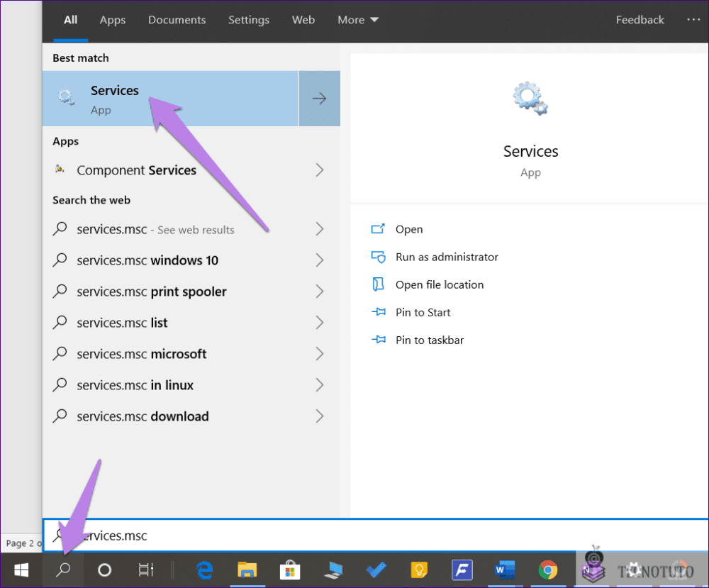Image resolution: width=709 pixels, height=588 pixels.
Task: Open the blue F icon taskbar app
Action: [462, 570]
